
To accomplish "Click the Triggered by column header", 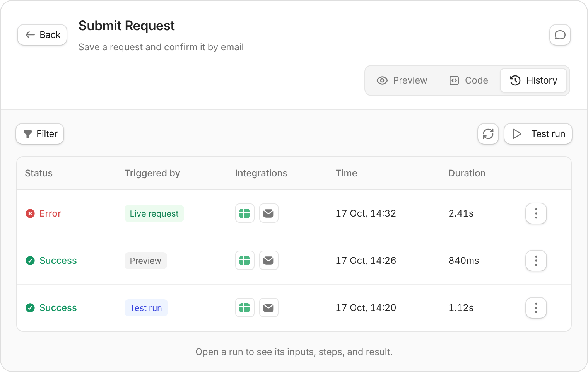I will [x=152, y=173].
